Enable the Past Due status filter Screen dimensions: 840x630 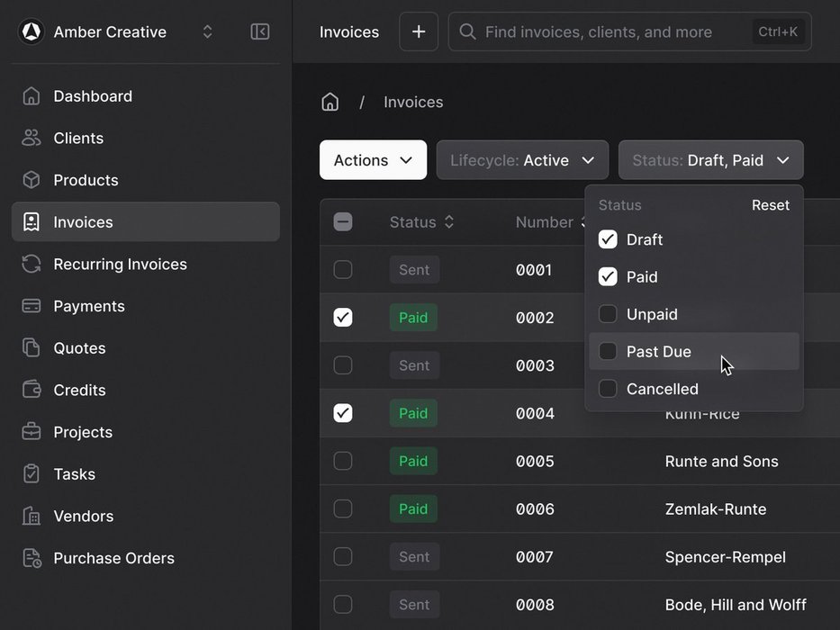click(608, 351)
